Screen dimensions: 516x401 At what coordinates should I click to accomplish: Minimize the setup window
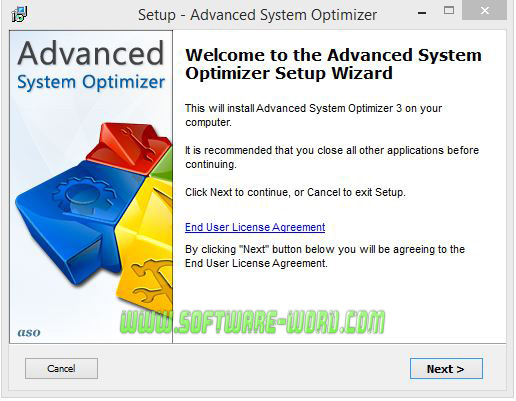[x=422, y=13]
